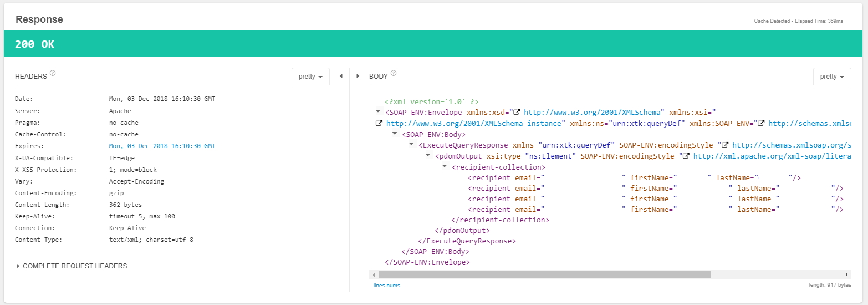
Task: Click external link icon before XMLSchema-instance URL
Action: click(379, 123)
